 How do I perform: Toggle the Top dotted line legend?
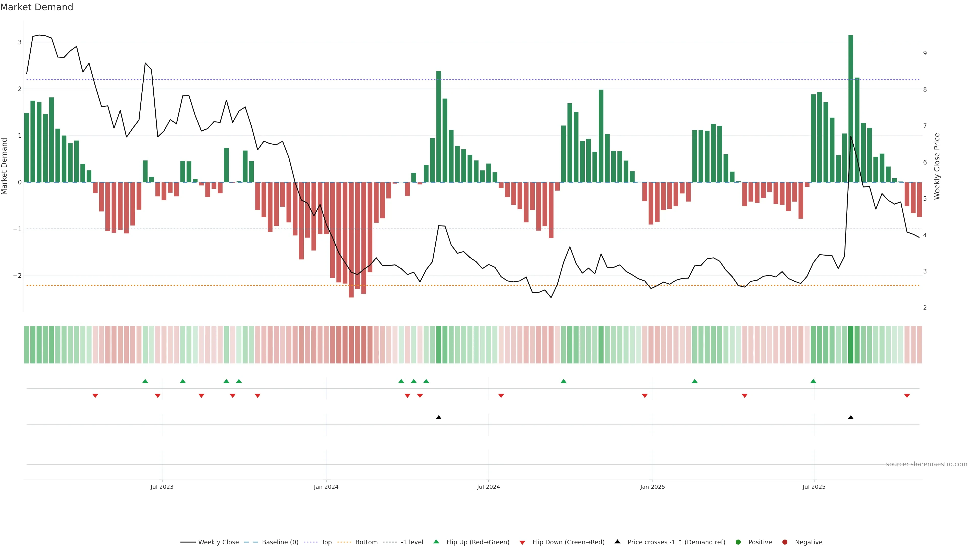pos(326,542)
